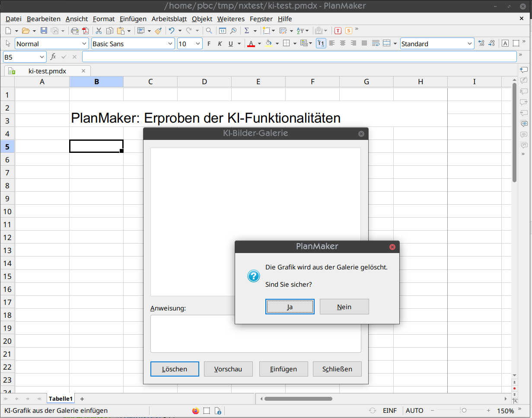The image size is (532, 418).
Task: Expand the font color dropdown arrow
Action: (259, 44)
